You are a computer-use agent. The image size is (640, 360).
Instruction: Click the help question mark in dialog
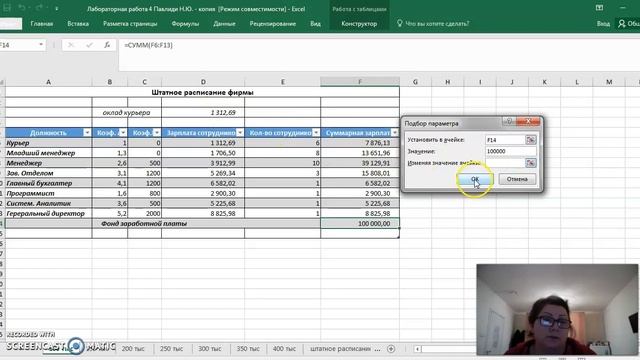click(509, 121)
